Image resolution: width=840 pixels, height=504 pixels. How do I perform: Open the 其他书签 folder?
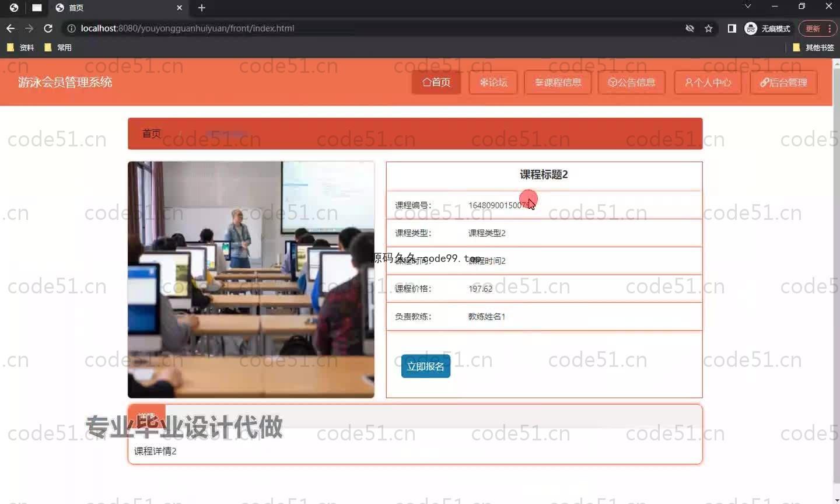point(813,47)
